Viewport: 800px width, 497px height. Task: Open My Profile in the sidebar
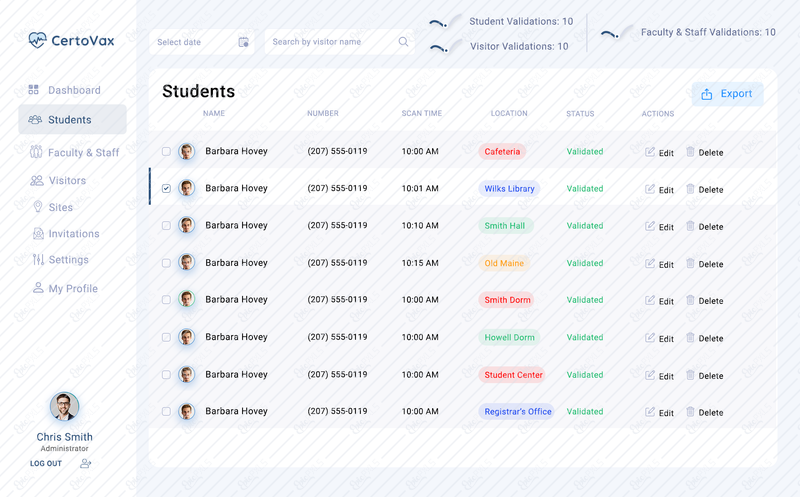(x=65, y=288)
